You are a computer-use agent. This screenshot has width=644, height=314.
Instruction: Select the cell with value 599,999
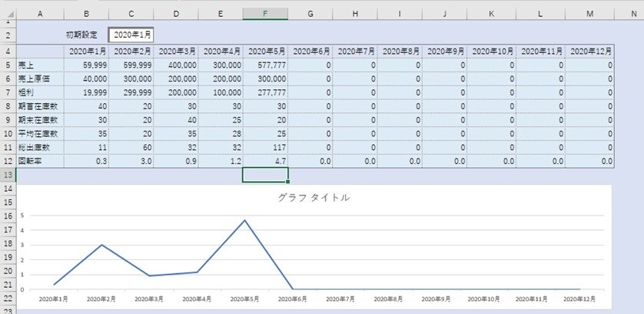pos(131,65)
